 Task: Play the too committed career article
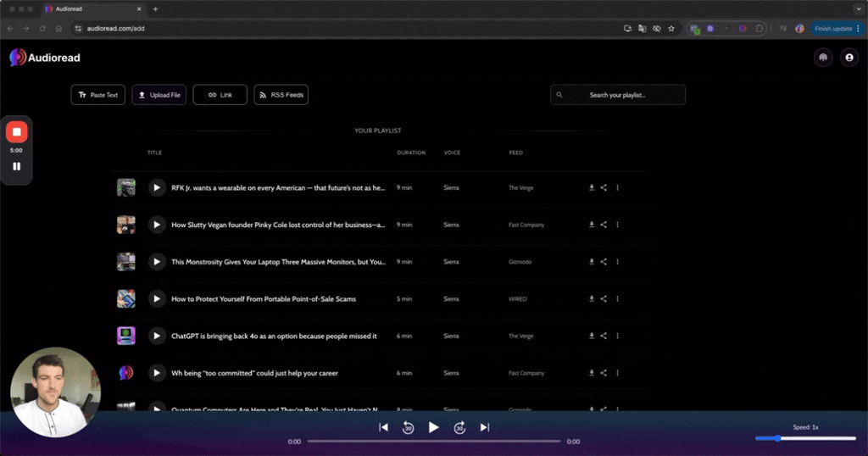point(157,373)
